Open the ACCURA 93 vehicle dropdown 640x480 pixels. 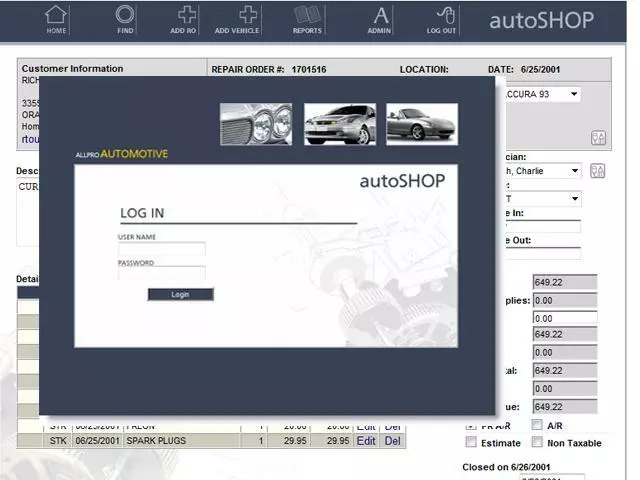point(574,94)
